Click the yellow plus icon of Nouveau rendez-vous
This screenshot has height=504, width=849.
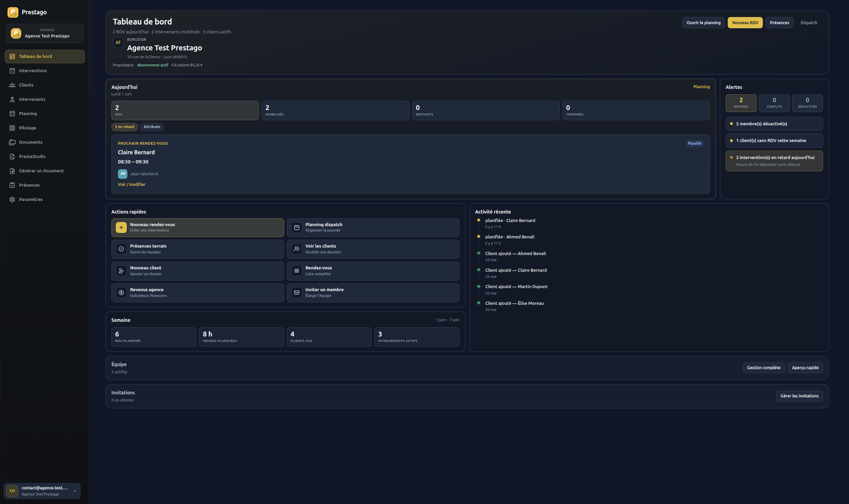click(x=121, y=227)
